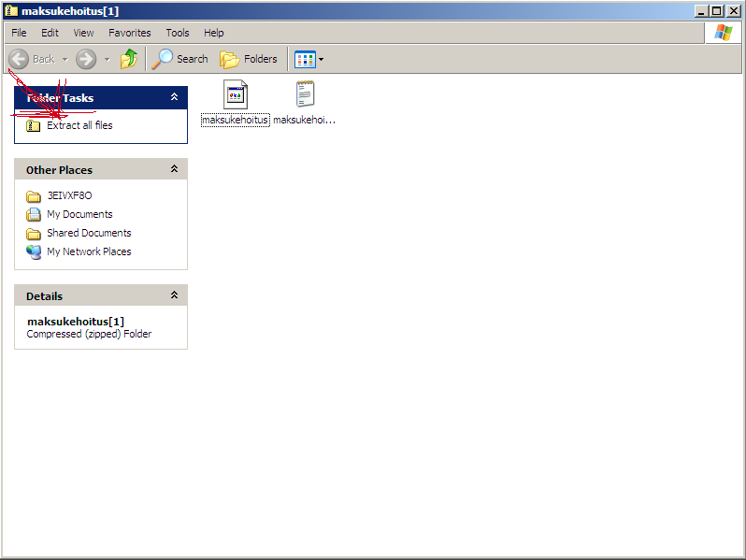The height and width of the screenshot is (560, 746).
Task: Open the Edit menu
Action: coord(50,33)
